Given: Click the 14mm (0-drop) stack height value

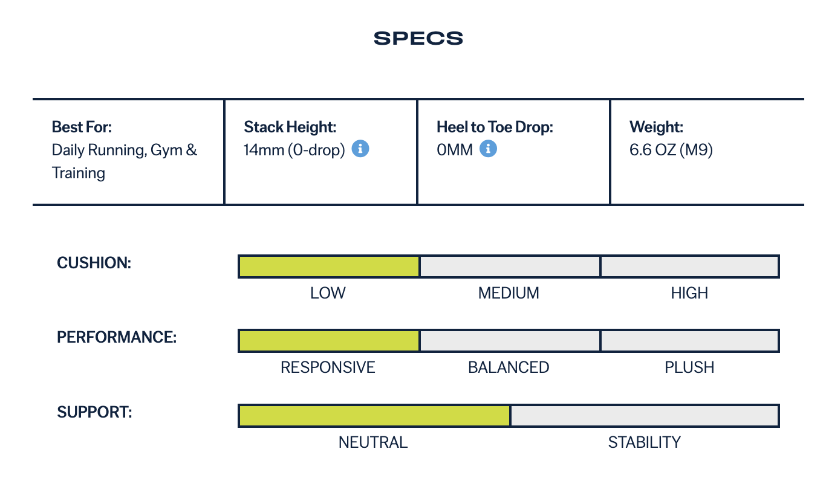Looking at the screenshot, I should 294,149.
